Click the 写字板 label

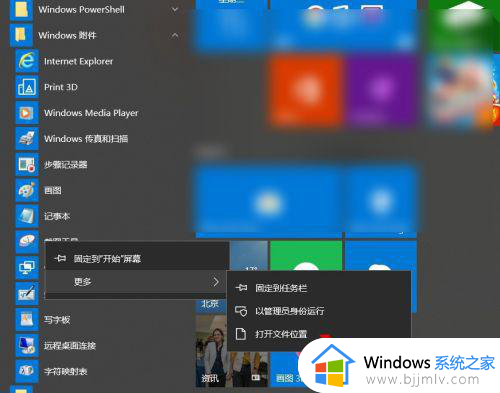pos(57,320)
